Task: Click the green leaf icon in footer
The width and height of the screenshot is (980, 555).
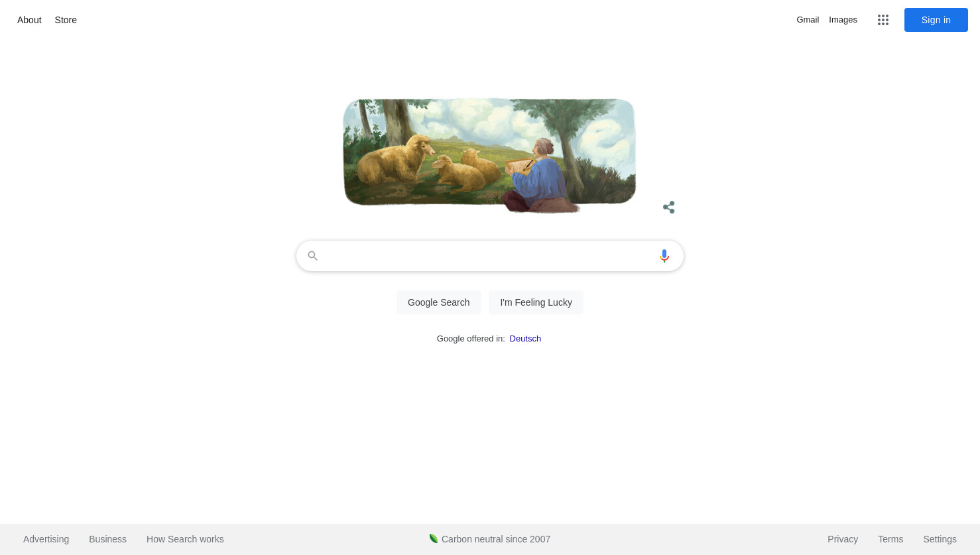Action: [x=434, y=538]
